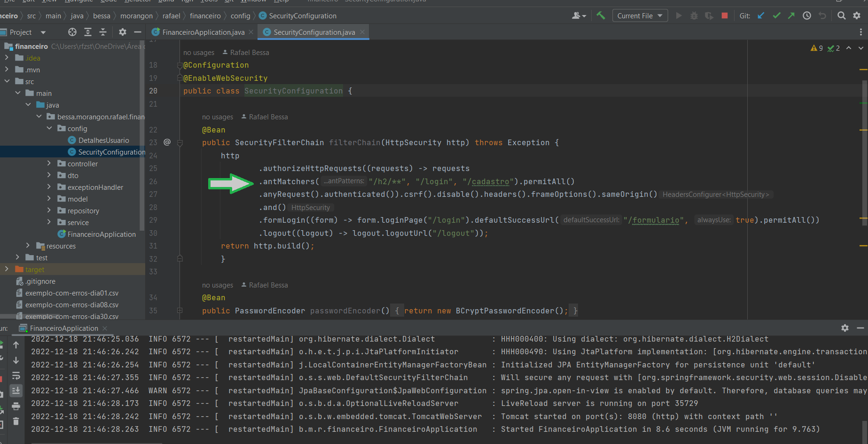Clear the Run console with trash icon

(x=16, y=421)
